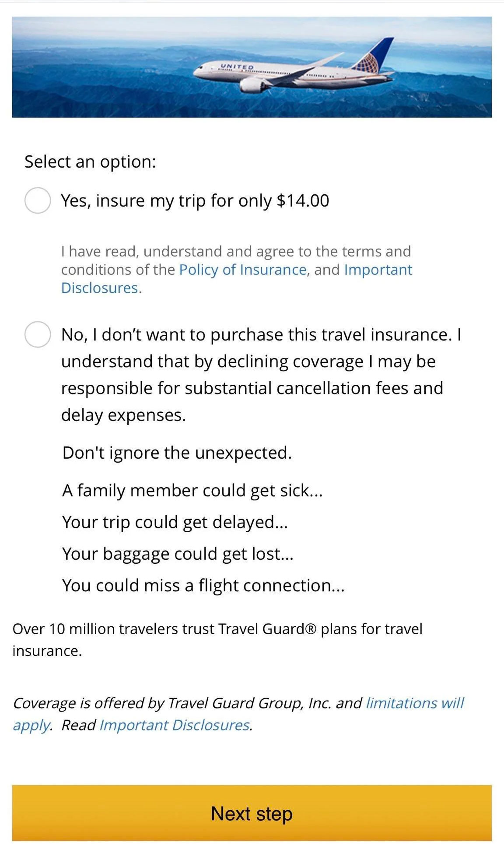Screen dimensions: 504x850
Task: Open the italic Important Disclosures link after "Read"
Action: click(x=175, y=725)
